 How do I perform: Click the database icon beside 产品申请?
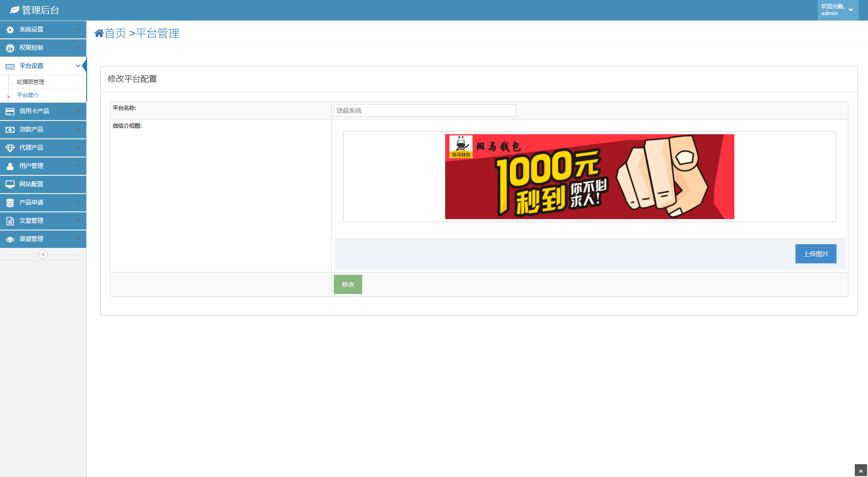coord(10,203)
